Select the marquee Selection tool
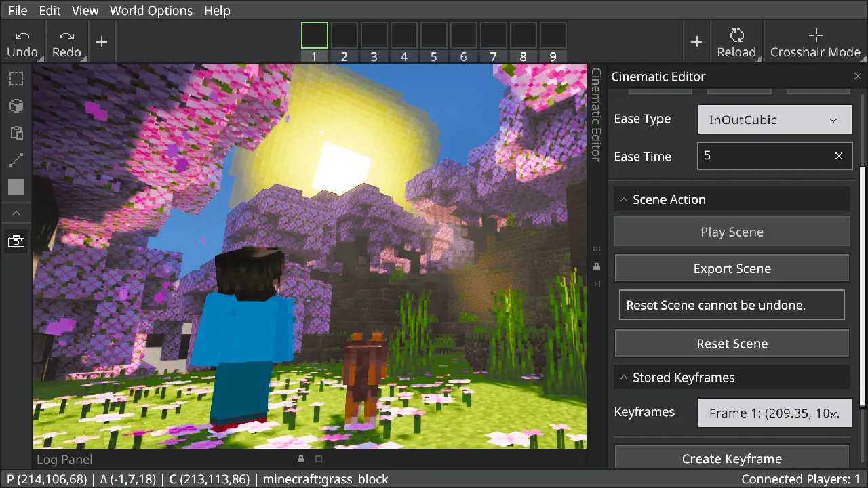Image resolution: width=868 pixels, height=488 pixels. [16, 79]
